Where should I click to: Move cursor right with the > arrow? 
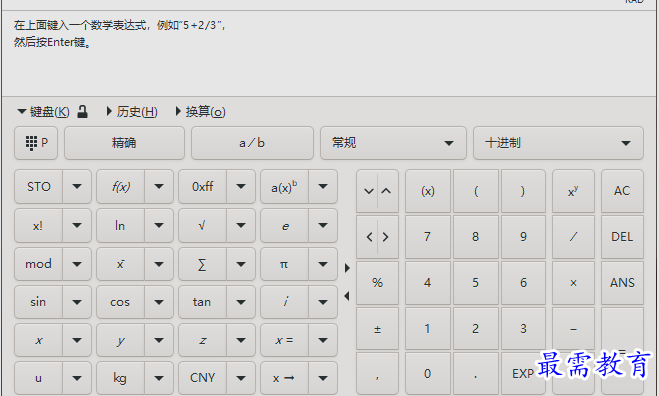(x=386, y=237)
